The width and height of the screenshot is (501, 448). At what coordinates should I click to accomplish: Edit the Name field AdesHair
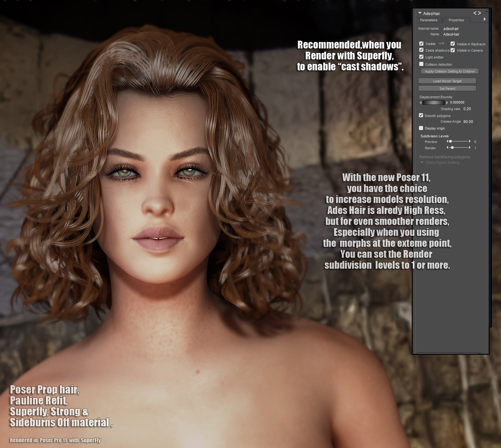451,34
